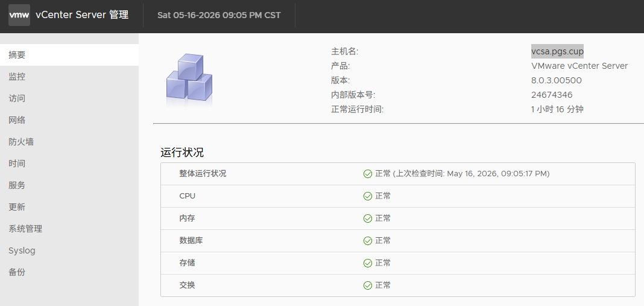Click green check icon for 整体运行状况
The image size is (644, 306).
pyautogui.click(x=368, y=174)
